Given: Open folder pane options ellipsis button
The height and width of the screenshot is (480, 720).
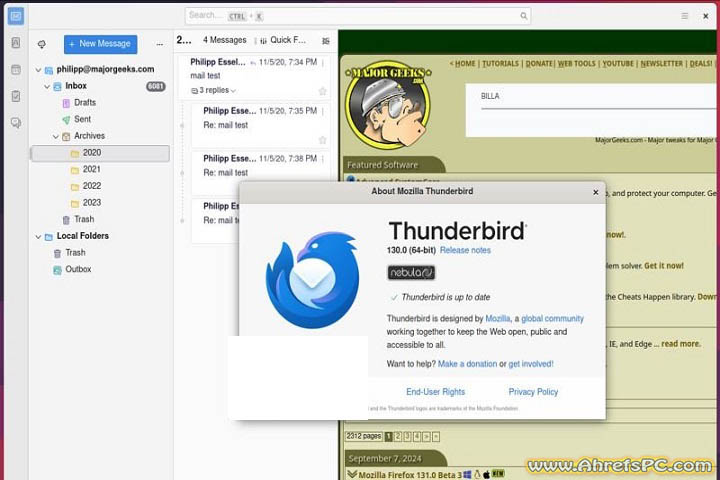Looking at the screenshot, I should (159, 45).
